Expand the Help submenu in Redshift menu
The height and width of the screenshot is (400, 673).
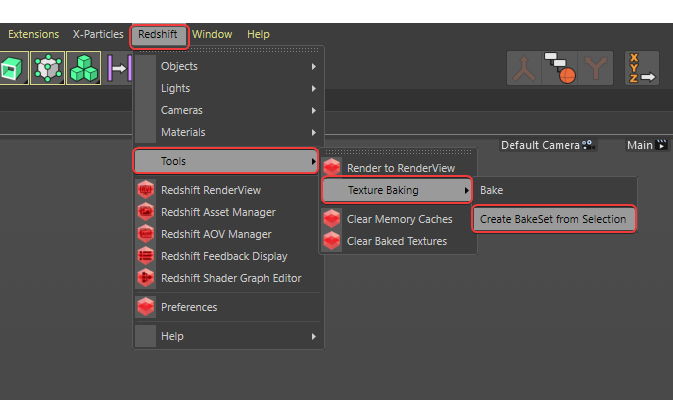click(x=227, y=336)
